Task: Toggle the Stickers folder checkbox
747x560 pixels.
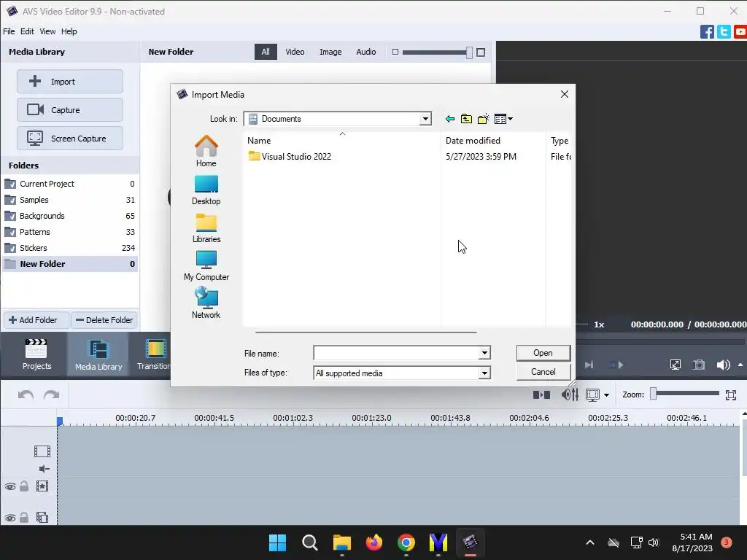Action: point(10,248)
